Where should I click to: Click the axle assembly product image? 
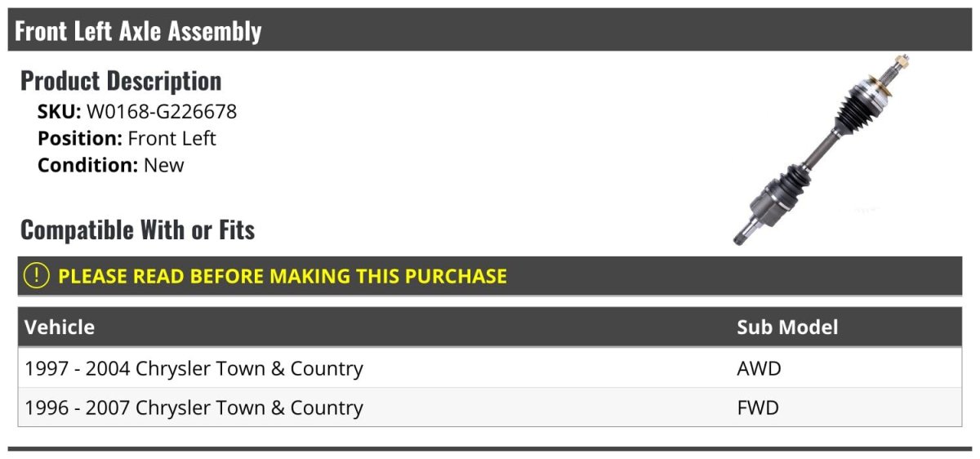coord(820,151)
